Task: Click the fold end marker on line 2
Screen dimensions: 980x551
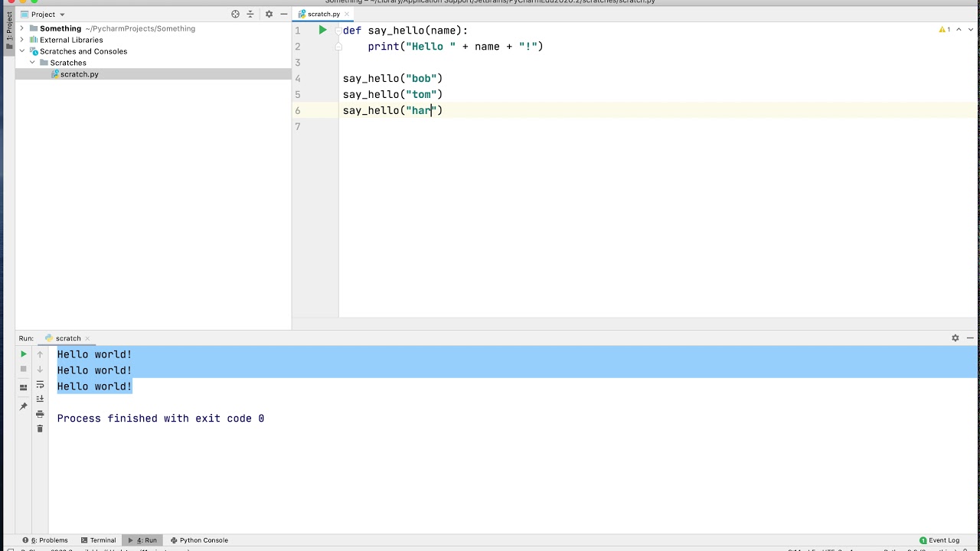Action: click(x=338, y=47)
